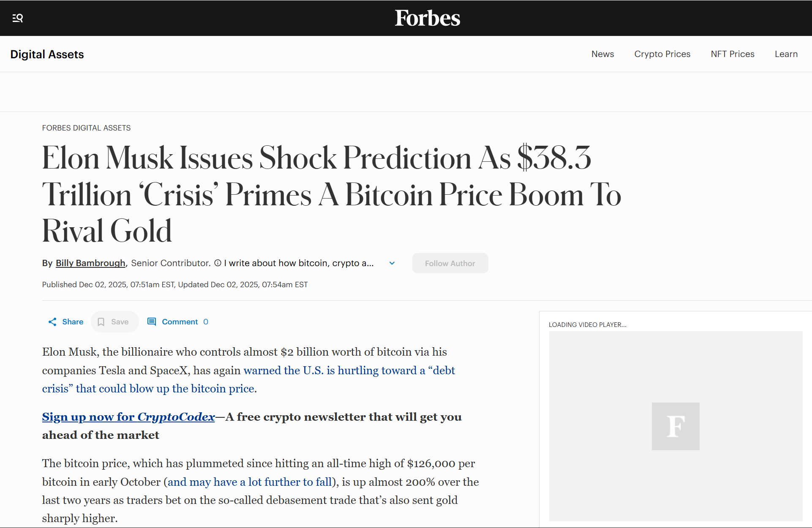Click the Share text button
This screenshot has height=528, width=812.
pos(73,322)
